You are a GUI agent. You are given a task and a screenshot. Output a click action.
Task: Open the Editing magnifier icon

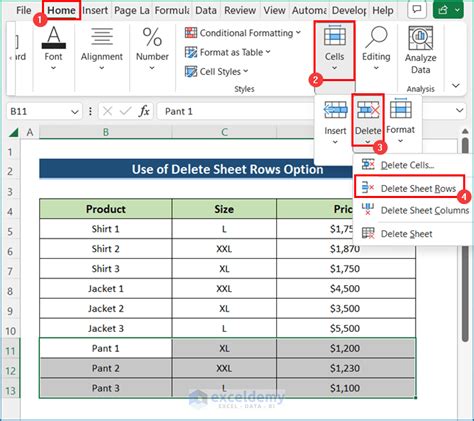[376, 37]
